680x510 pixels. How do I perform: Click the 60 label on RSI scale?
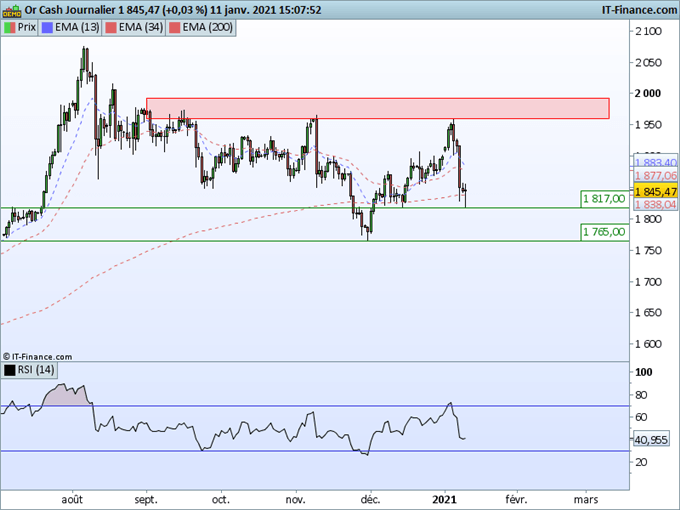tap(641, 417)
